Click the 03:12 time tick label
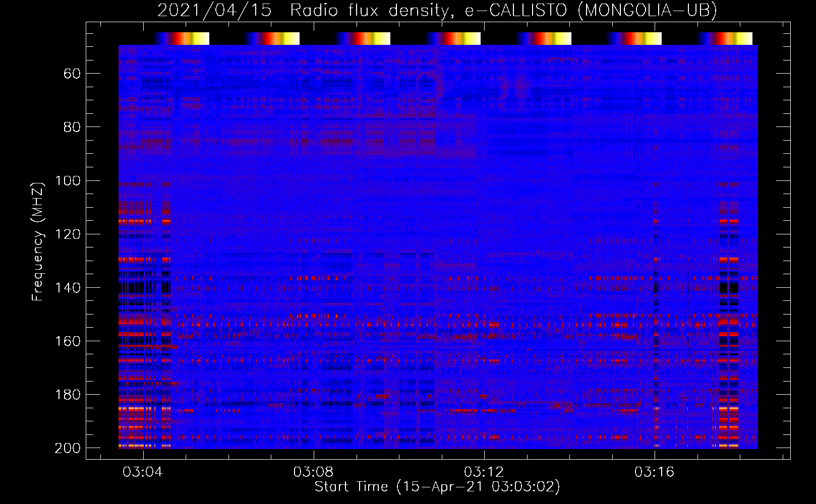816x504 pixels. (484, 472)
